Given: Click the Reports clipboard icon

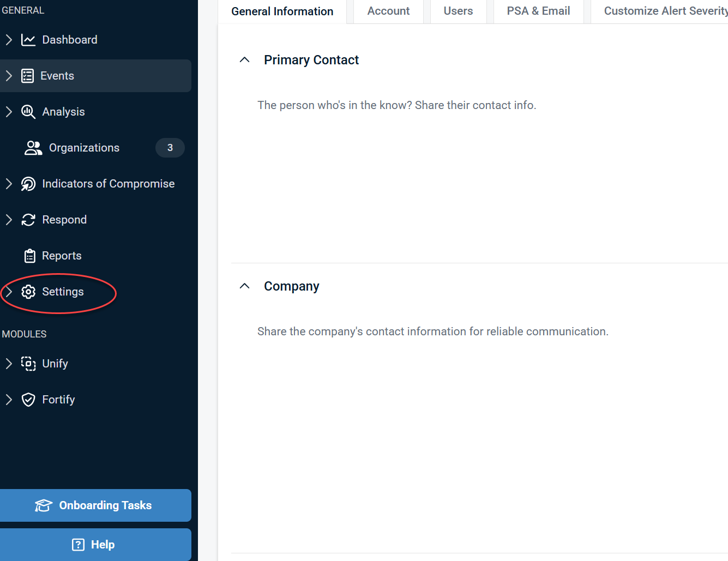Looking at the screenshot, I should pyautogui.click(x=30, y=256).
